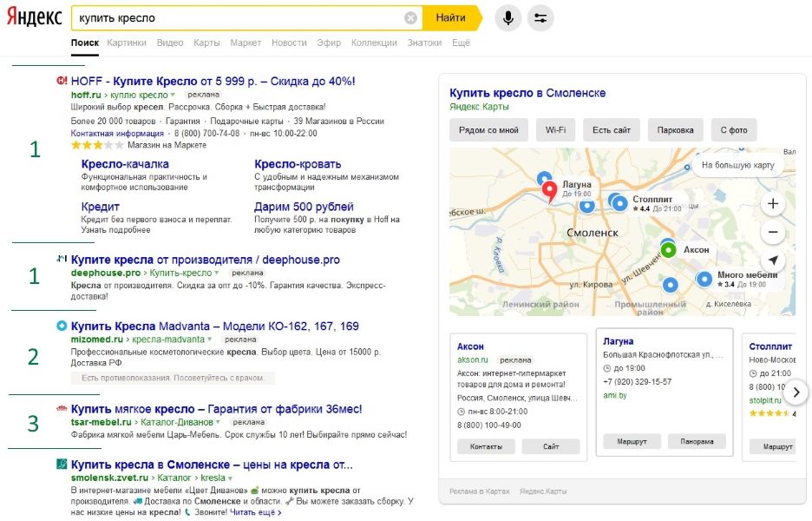Open the Яндекс.Карты link under the heading
The width and height of the screenshot is (812, 521).
(479, 107)
